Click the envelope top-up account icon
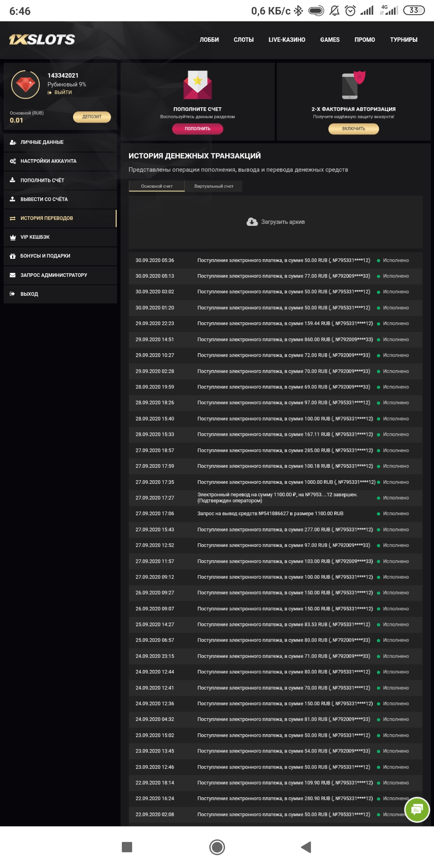 pos(197,85)
